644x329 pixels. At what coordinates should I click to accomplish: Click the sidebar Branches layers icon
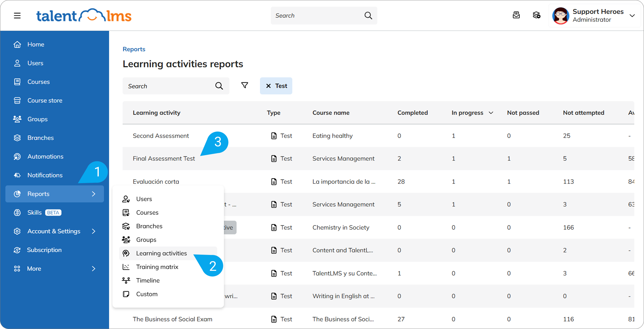[x=17, y=138]
